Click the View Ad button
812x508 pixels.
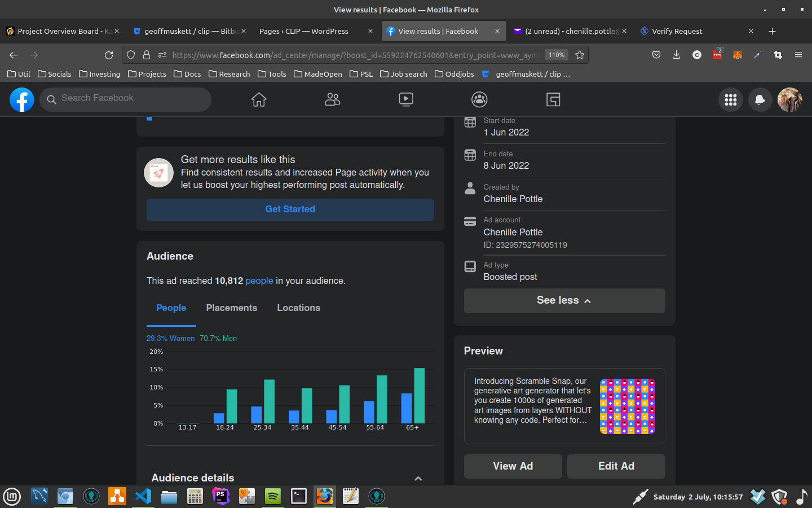tap(513, 466)
